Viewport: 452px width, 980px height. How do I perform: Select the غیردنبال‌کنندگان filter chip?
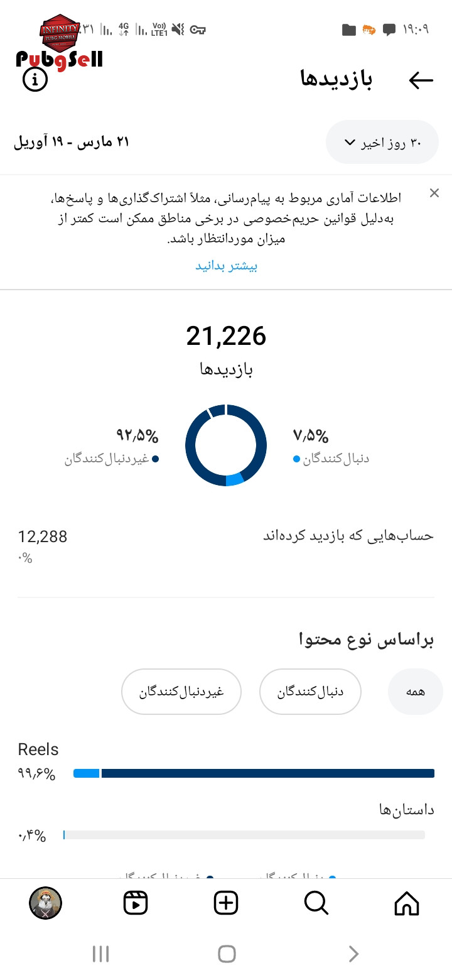tap(181, 692)
